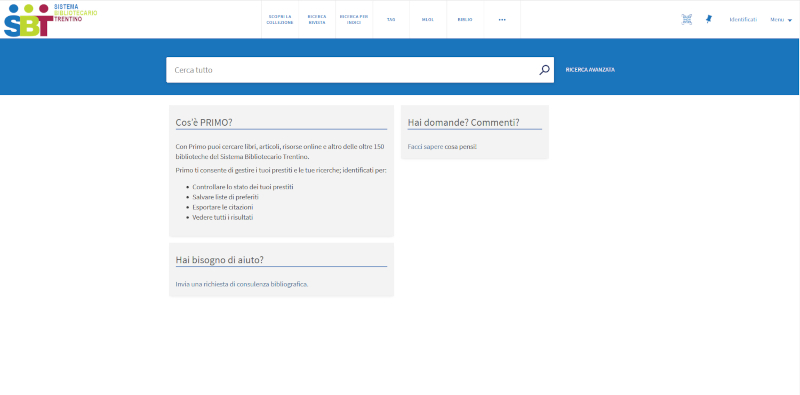Click the Cos'è PRIMO? heading
The image size is (800, 395).
pos(204,122)
